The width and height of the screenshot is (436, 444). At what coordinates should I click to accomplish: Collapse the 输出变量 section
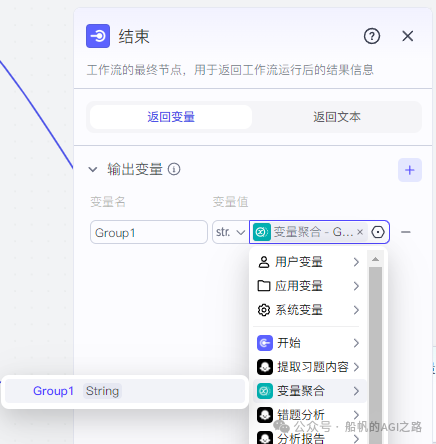pyautogui.click(x=93, y=169)
